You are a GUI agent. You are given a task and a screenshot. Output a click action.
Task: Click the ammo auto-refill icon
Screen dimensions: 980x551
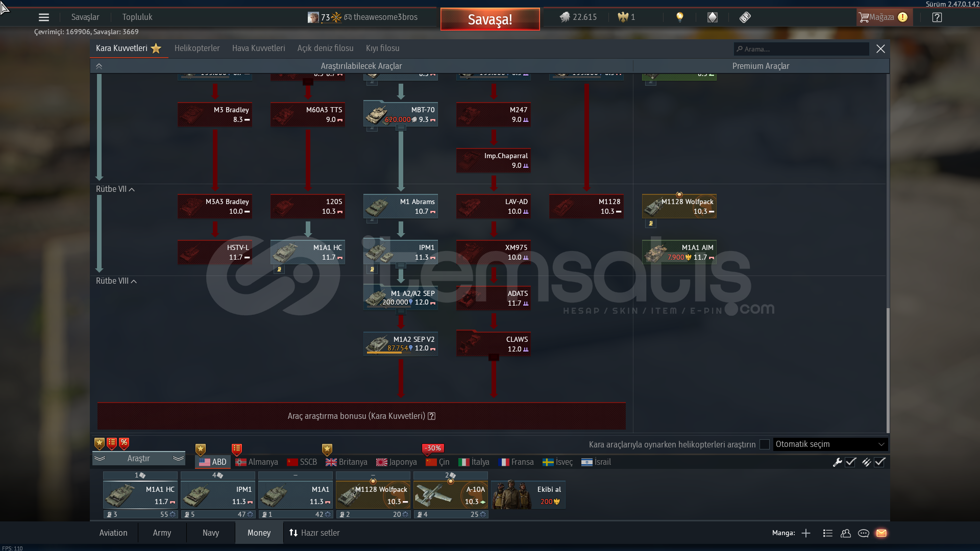click(x=866, y=462)
